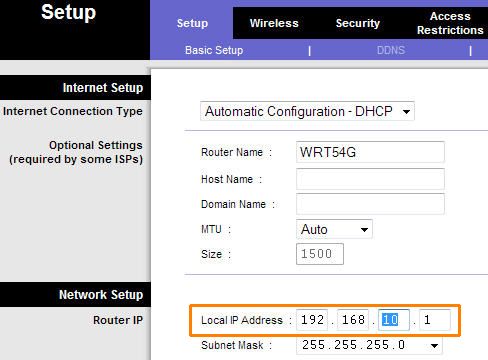488x360 pixels.
Task: Click the large Setup page title
Action: [x=68, y=12]
